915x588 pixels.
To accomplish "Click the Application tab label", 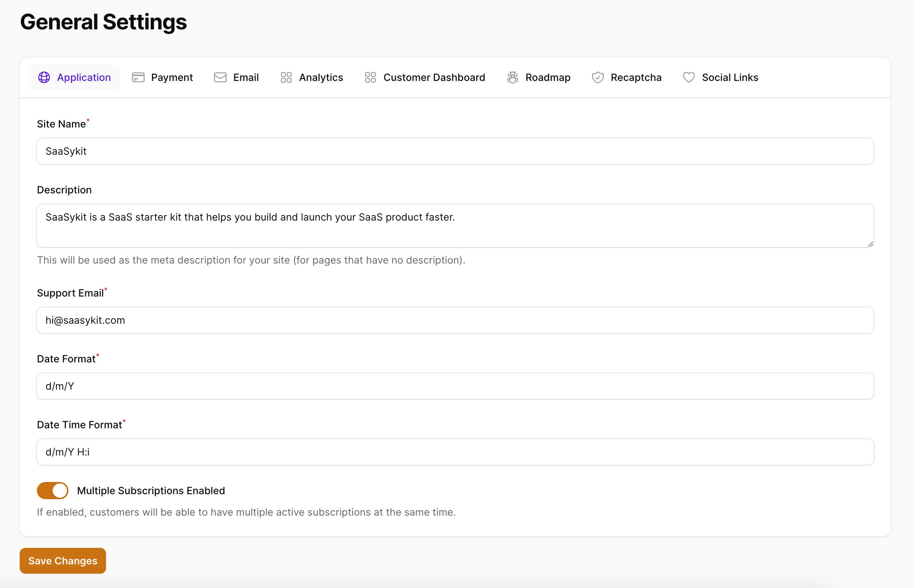I will (84, 77).
